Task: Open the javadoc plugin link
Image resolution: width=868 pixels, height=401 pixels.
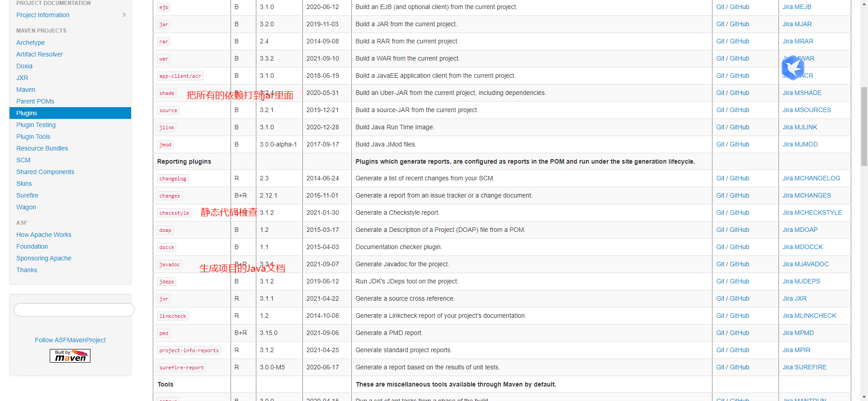Action: click(x=170, y=264)
